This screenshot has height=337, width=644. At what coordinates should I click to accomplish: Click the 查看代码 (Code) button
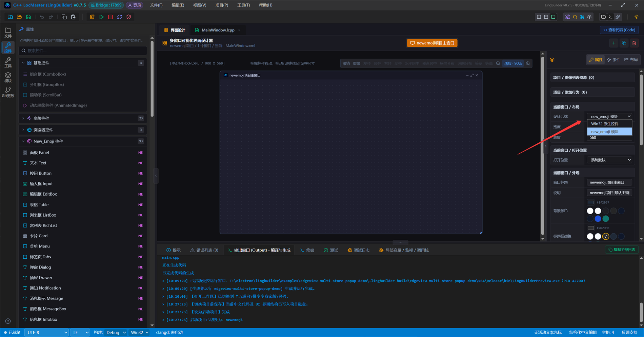pos(619,30)
